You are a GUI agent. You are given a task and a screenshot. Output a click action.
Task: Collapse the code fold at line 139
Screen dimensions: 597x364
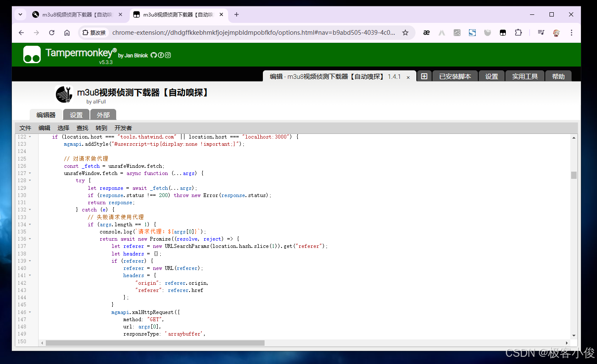(30, 261)
